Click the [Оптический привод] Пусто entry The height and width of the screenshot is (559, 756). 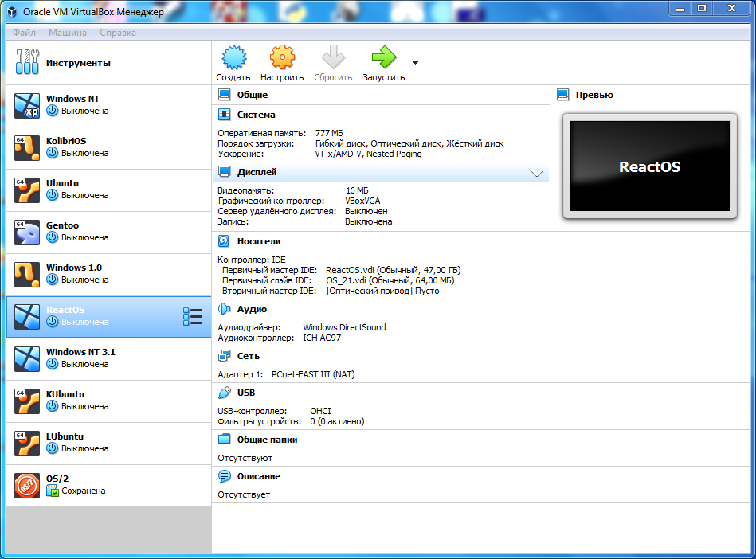383,291
